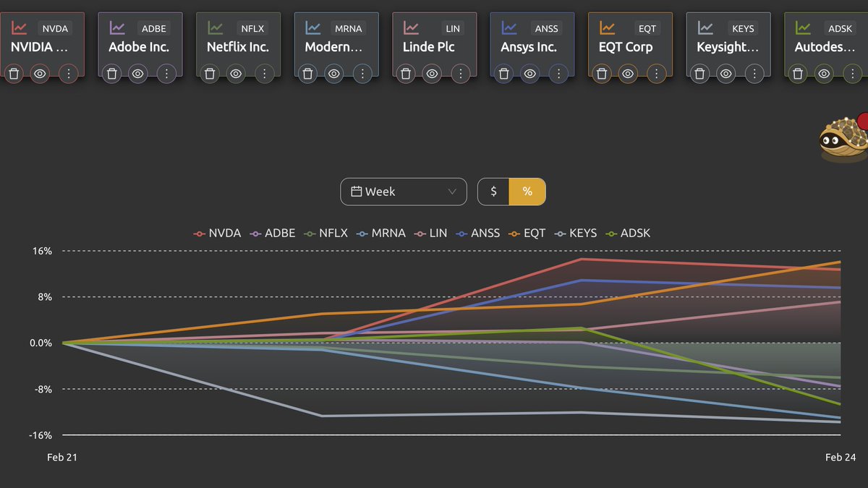868x488 pixels.
Task: Open more options for NFLX card
Action: pos(264,74)
